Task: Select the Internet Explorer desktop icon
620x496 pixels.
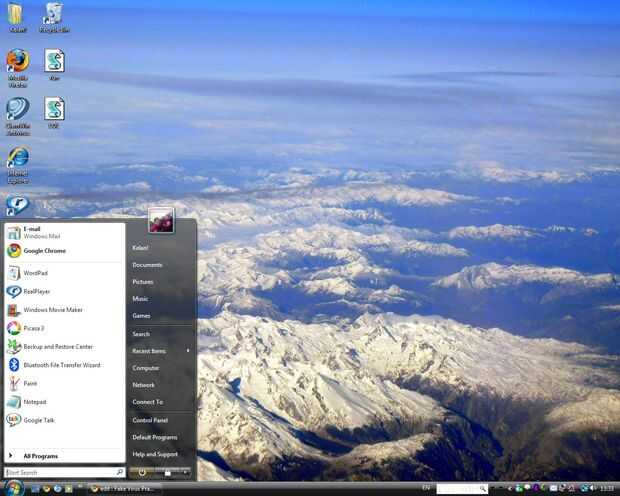Action: pos(18,165)
